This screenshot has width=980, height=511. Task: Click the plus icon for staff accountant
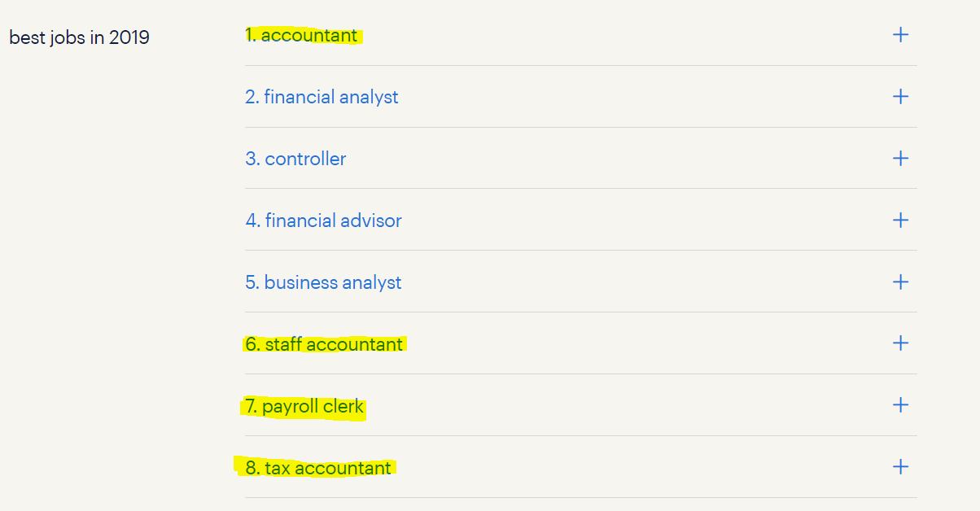[x=900, y=343]
